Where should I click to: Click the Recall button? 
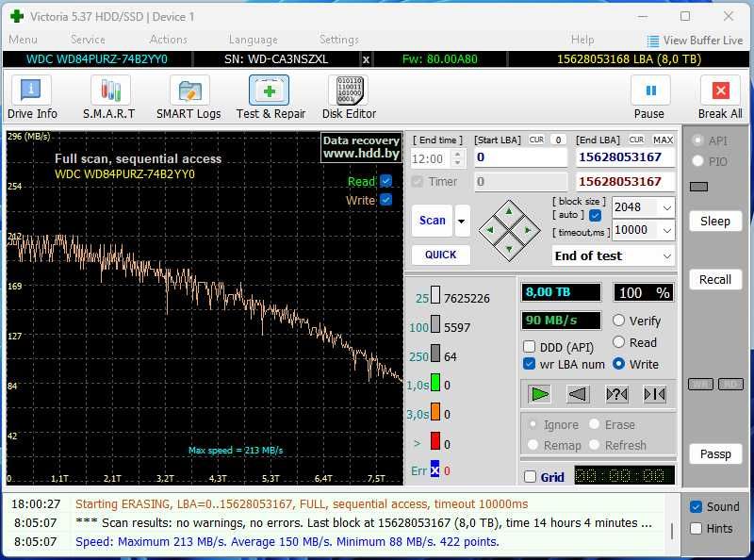coord(715,280)
